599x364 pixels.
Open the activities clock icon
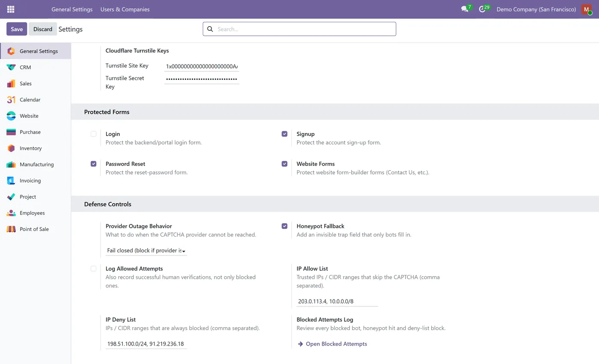pyautogui.click(x=482, y=9)
